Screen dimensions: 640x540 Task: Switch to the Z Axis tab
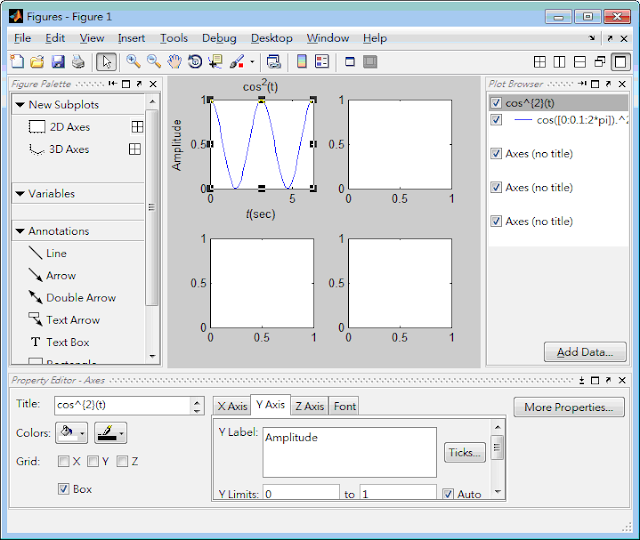pyautogui.click(x=310, y=406)
